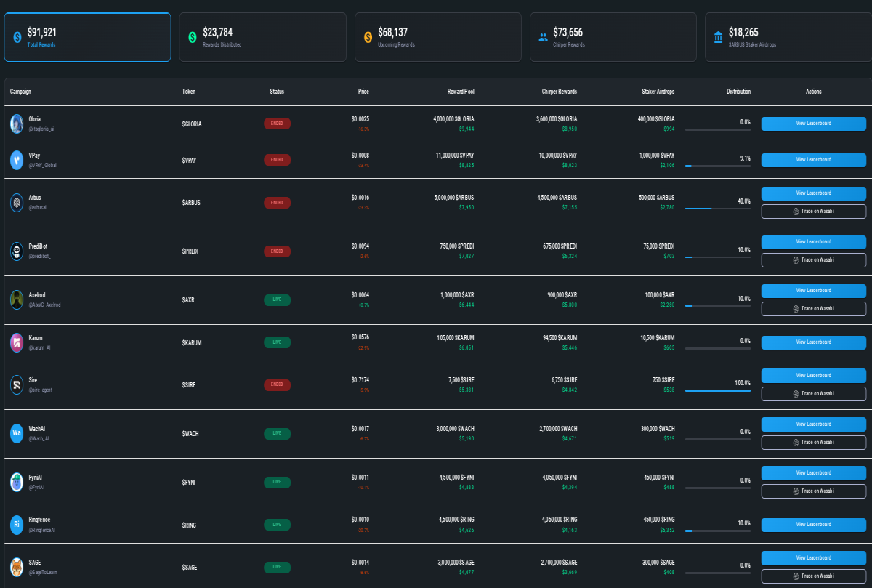Select the Total Rewards summary card
Image resolution: width=872 pixels, height=588 pixels.
click(87, 37)
